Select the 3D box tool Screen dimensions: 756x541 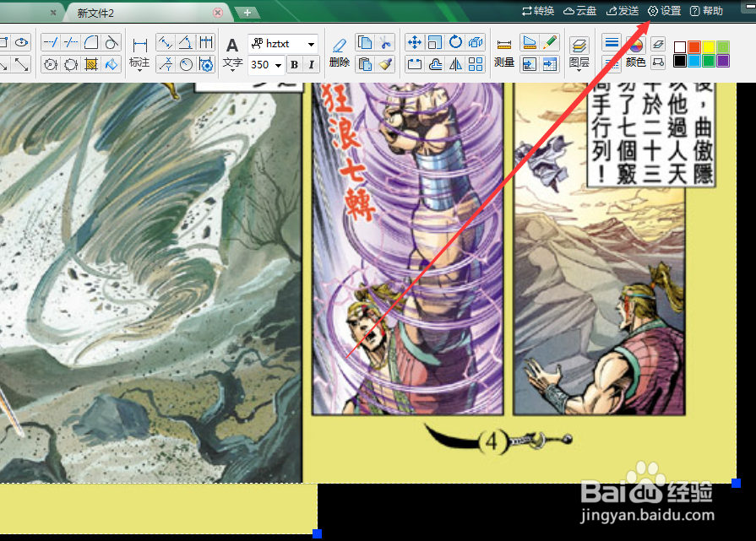tap(476, 43)
